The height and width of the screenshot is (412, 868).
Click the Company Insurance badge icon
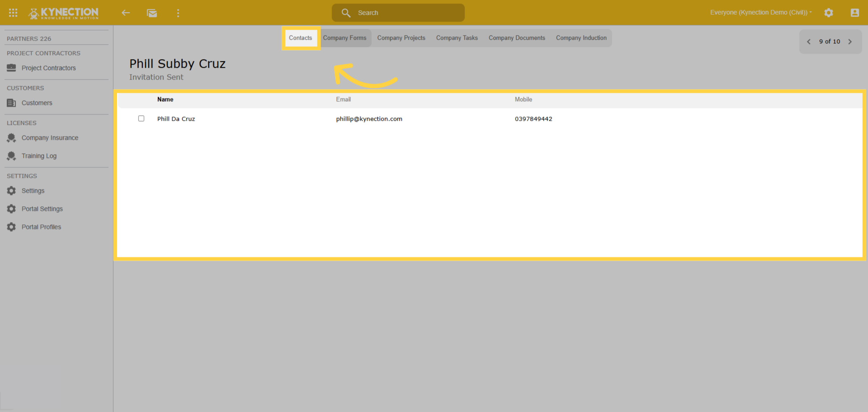12,138
